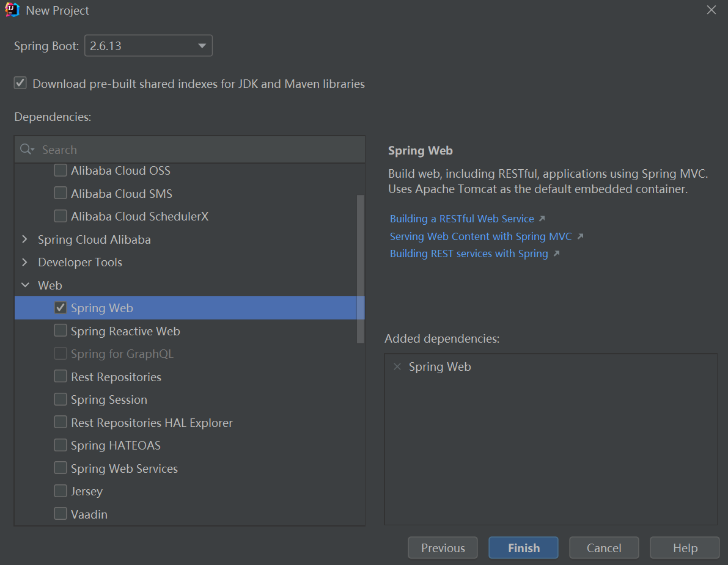728x565 pixels.
Task: Select the Spring Web Services row label
Action: click(125, 468)
